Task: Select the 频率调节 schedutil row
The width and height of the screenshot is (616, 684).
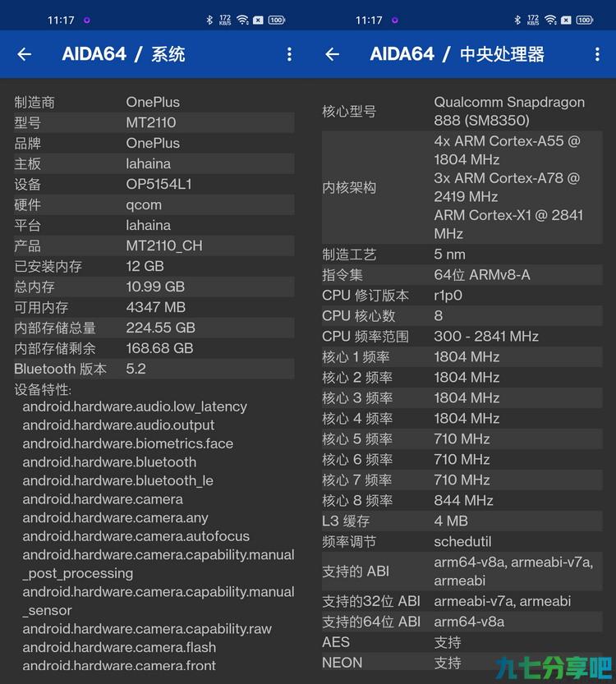Action: (462, 542)
